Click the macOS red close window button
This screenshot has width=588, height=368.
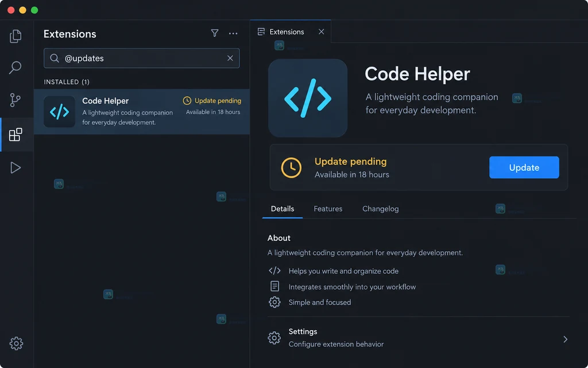[x=11, y=10]
